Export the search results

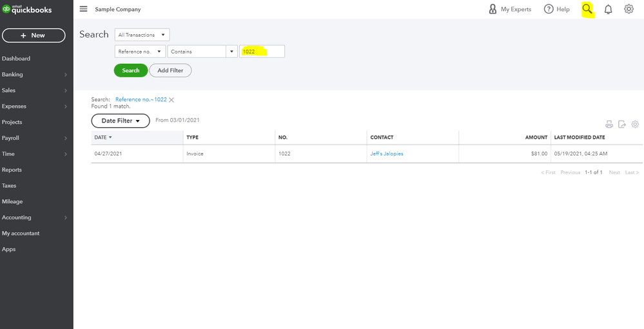(x=622, y=125)
